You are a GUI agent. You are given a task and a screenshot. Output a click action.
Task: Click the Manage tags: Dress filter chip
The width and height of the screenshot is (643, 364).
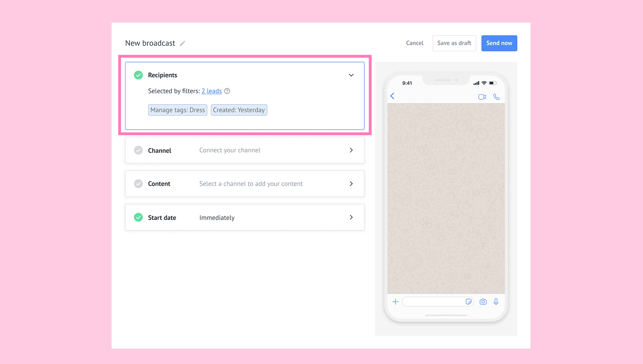(178, 110)
